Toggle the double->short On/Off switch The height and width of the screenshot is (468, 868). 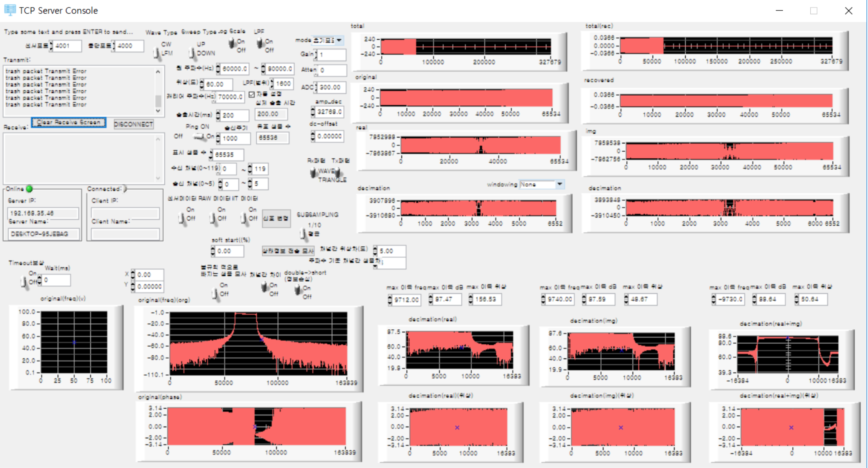(298, 289)
